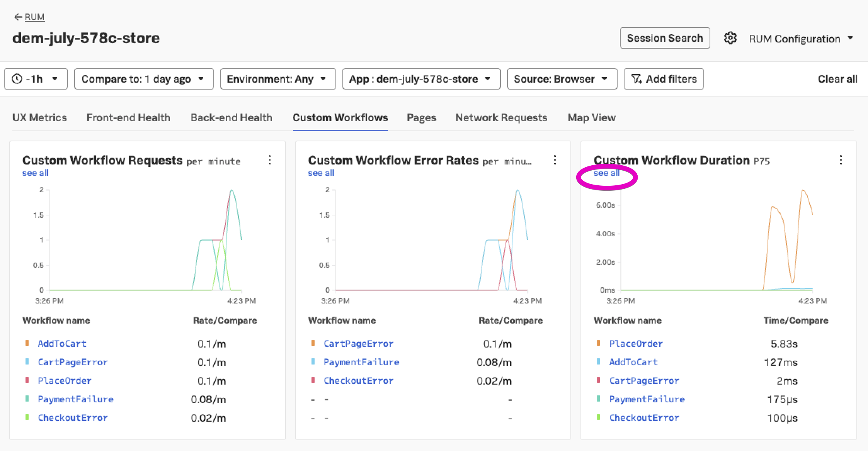Open the Environment: Any dropdown
Viewport: 868px width, 451px height.
coord(278,79)
